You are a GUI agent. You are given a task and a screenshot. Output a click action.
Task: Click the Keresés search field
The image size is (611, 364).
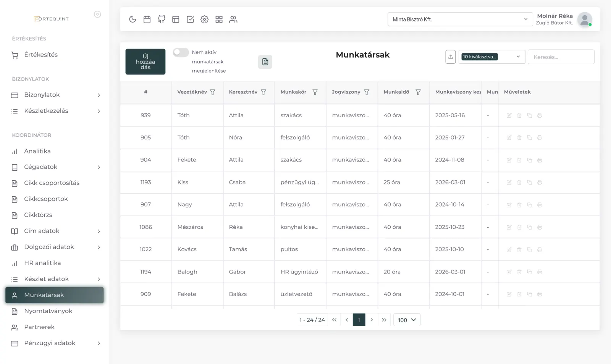click(x=561, y=57)
